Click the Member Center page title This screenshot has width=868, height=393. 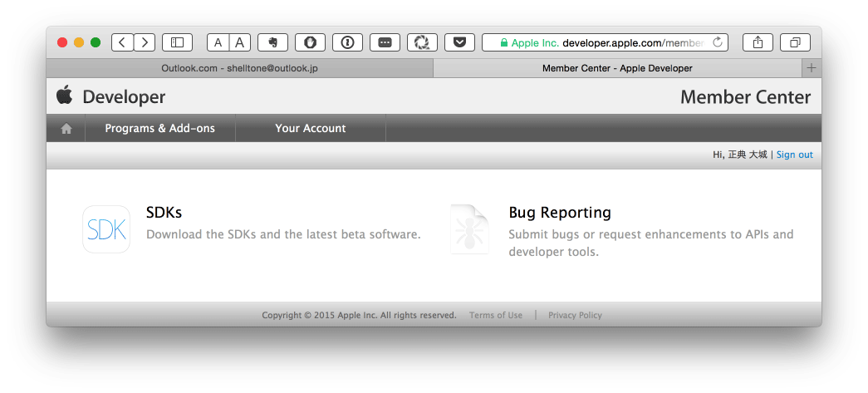coord(745,97)
